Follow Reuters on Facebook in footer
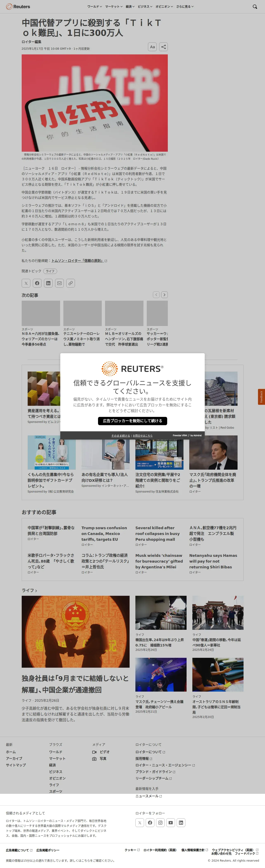265x868 pixels. (150, 822)
